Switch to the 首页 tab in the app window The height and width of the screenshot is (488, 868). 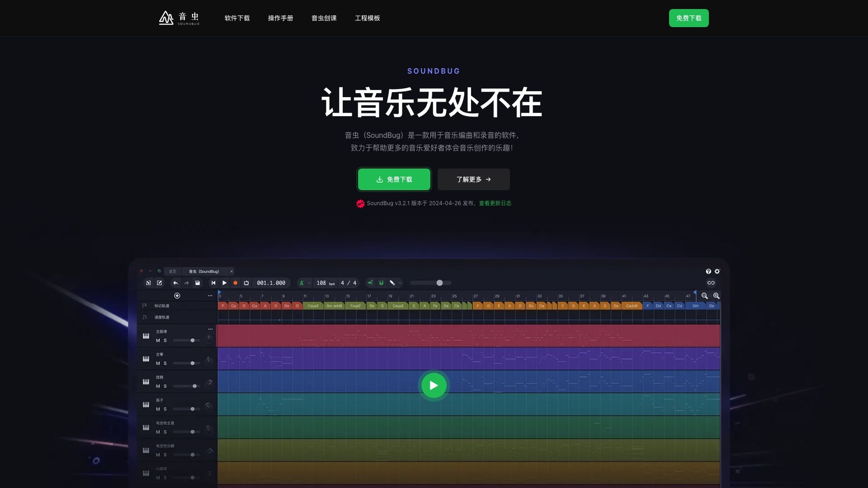point(173,272)
